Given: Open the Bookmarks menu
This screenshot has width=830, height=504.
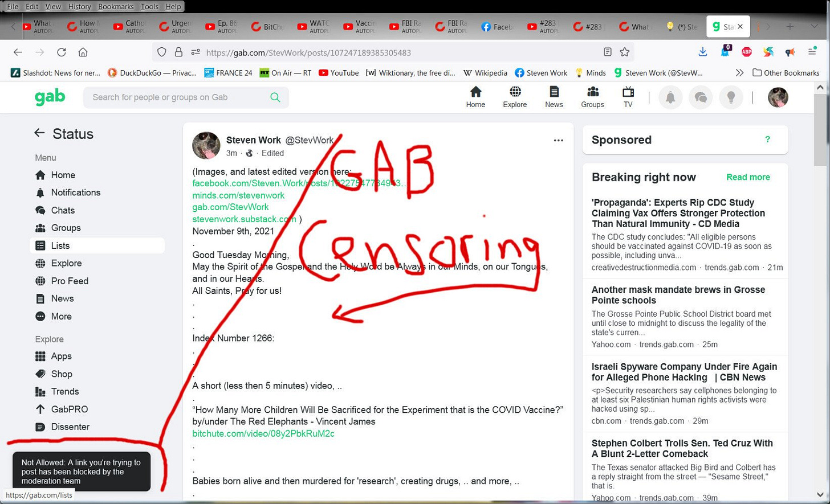Looking at the screenshot, I should (116, 7).
